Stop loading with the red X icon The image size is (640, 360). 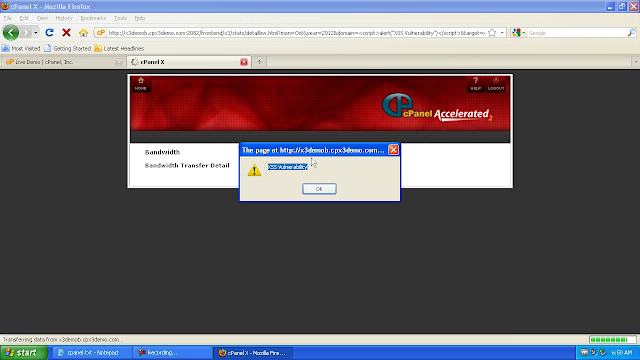tap(66, 33)
